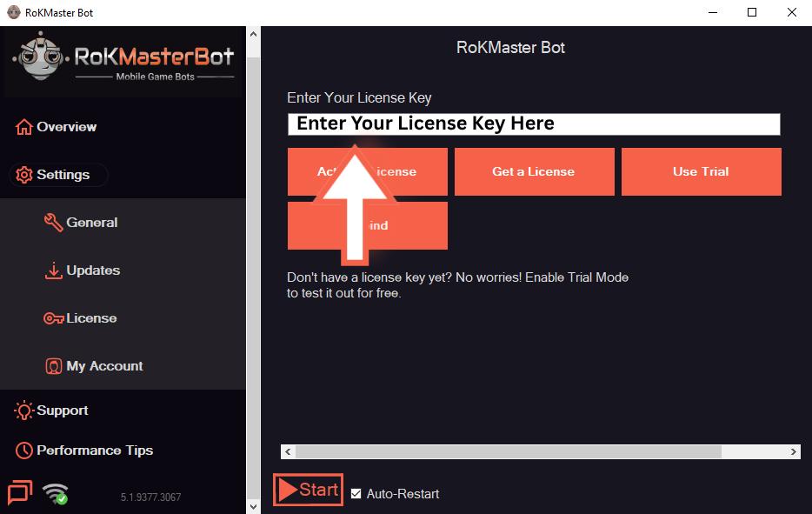Viewport: 812px width, 514px height.
Task: Click the Settings gear icon
Action: pos(23,175)
